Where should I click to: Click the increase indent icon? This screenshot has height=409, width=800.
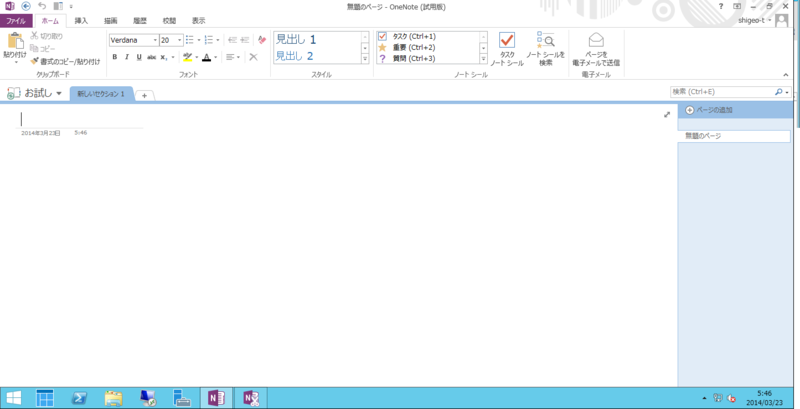245,40
